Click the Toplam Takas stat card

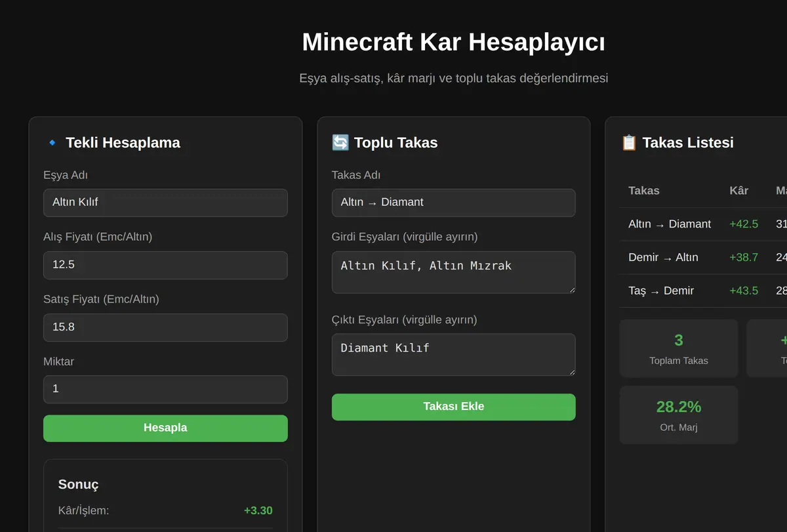click(x=679, y=348)
